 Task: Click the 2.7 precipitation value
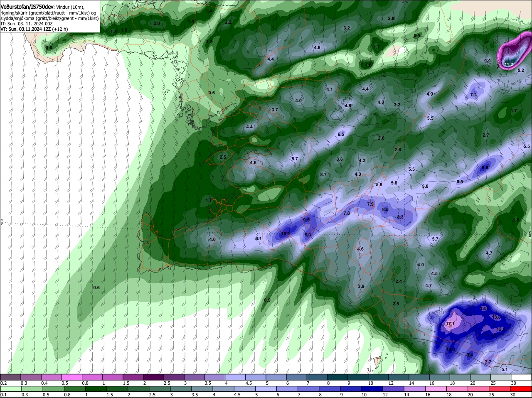(486, 135)
